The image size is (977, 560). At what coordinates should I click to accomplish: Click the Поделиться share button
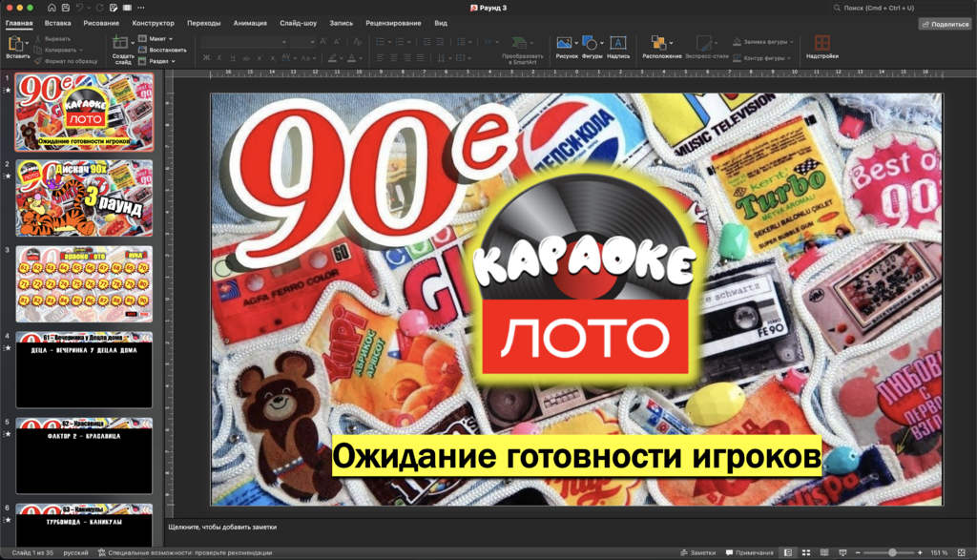(946, 24)
